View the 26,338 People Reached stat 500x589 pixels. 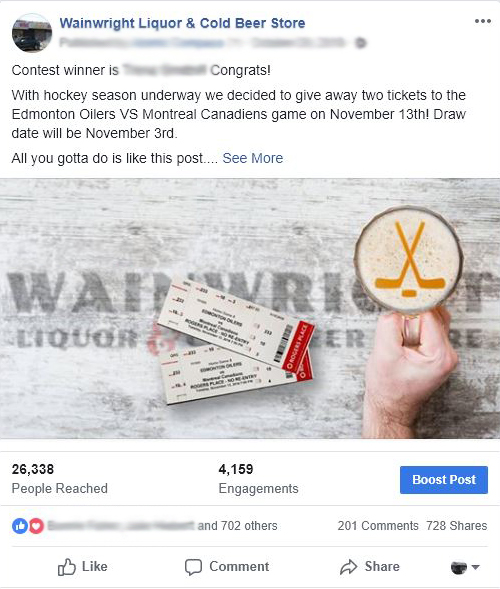[x=59, y=479]
